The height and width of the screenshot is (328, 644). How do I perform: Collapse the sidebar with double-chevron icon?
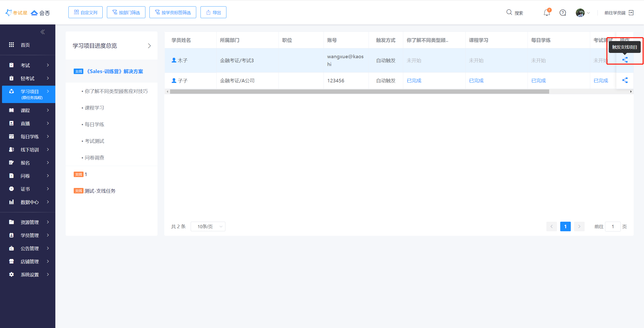coord(43,32)
